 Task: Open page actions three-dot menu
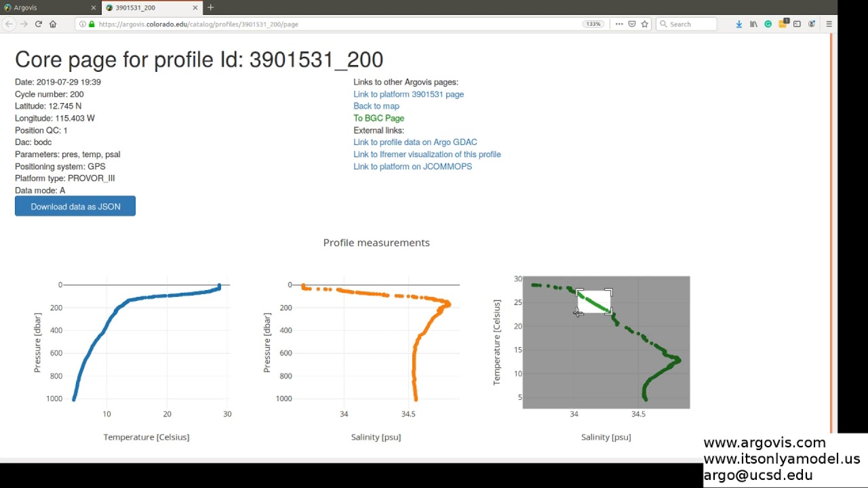(619, 24)
